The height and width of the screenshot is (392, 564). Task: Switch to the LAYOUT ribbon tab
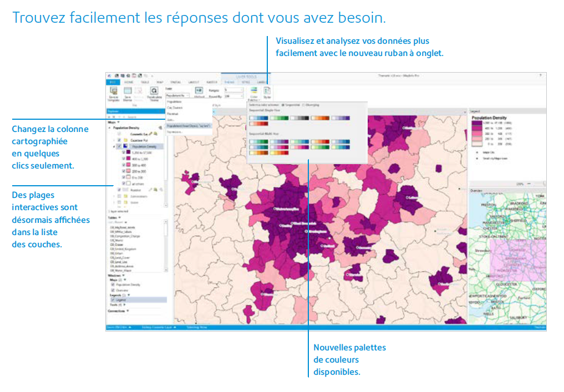(x=194, y=83)
